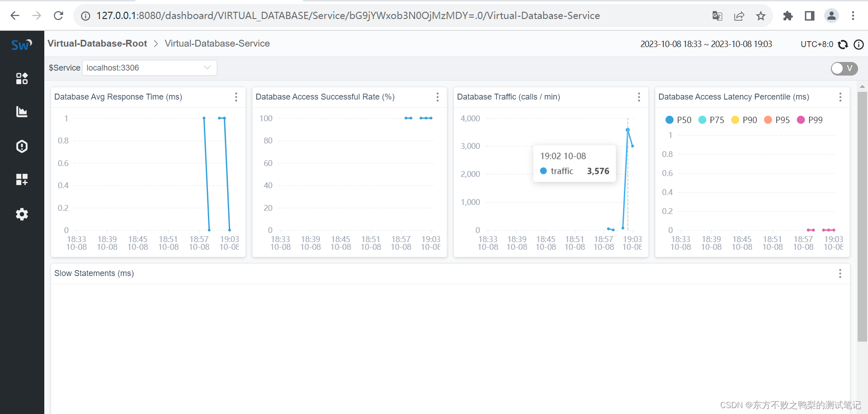Toggle the V view switch
This screenshot has width=868, height=414.
click(x=844, y=68)
